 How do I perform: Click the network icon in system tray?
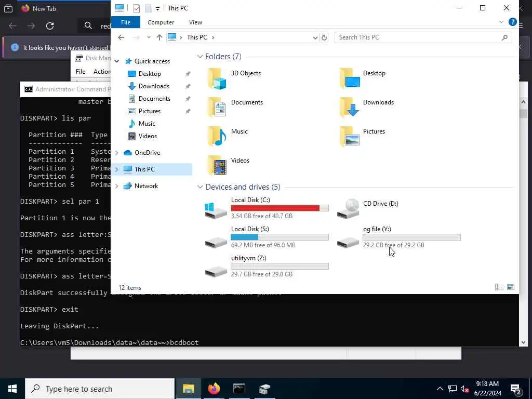click(453, 389)
